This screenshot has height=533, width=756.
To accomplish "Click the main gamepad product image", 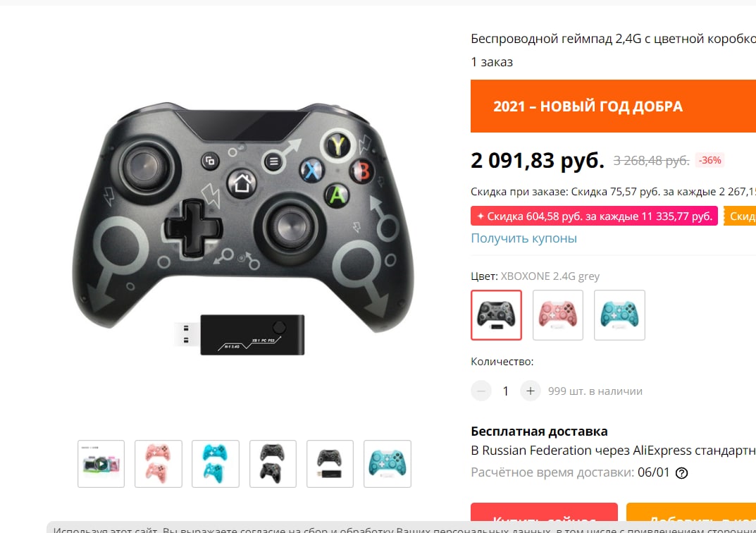I will pos(243,228).
